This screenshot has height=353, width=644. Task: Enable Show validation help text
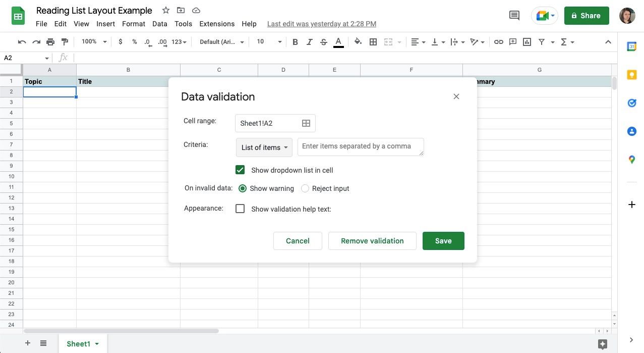coord(240,209)
